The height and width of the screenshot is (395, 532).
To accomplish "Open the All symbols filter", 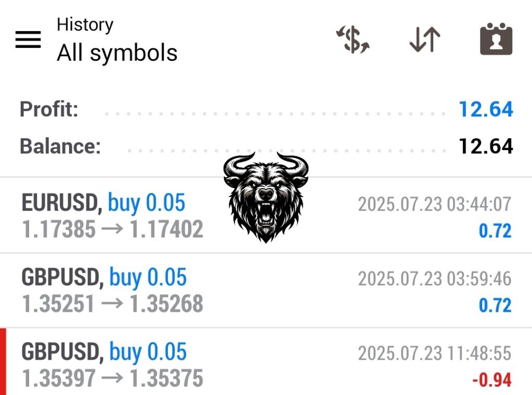I will pyautogui.click(x=117, y=53).
